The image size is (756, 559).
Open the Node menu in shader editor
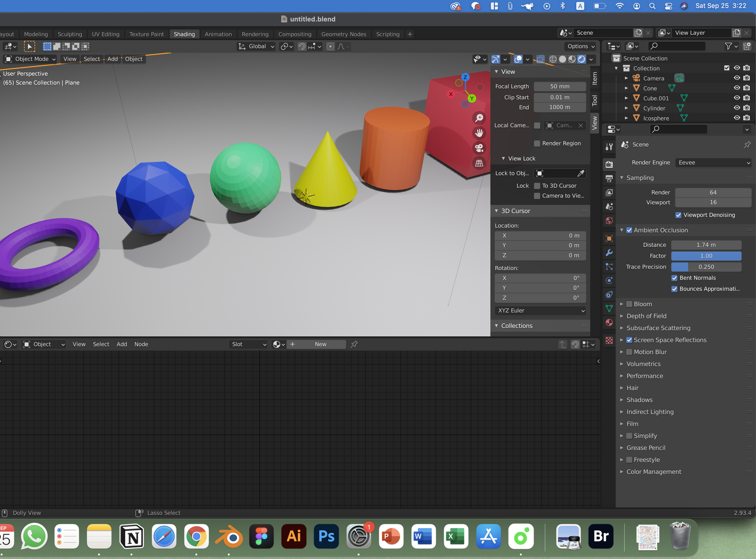coord(141,344)
